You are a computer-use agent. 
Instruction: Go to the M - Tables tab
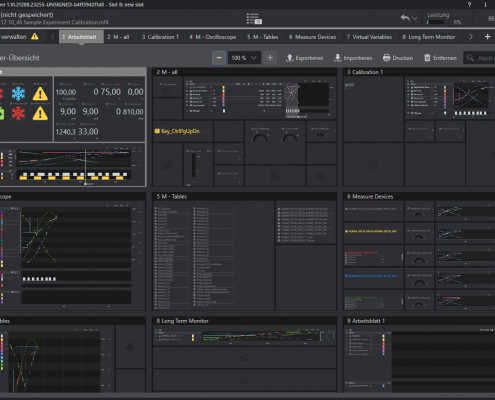[x=263, y=37]
